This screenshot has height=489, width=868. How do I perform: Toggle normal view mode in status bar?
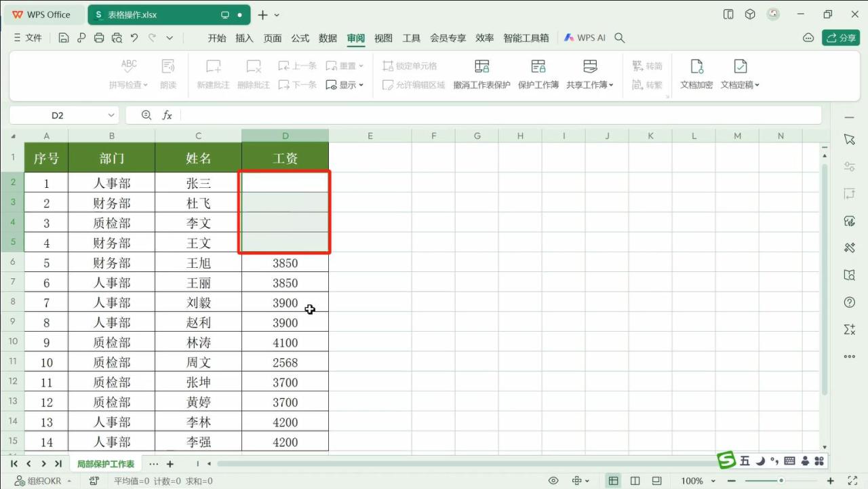[613, 481]
